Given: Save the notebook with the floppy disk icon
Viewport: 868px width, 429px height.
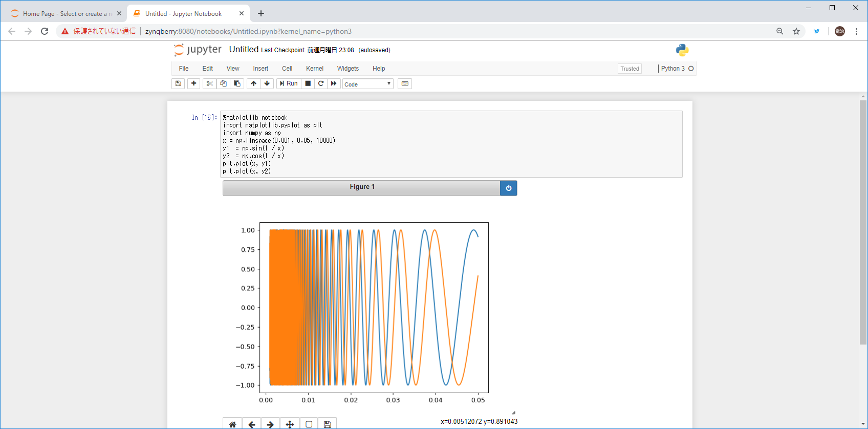Looking at the screenshot, I should pos(178,83).
